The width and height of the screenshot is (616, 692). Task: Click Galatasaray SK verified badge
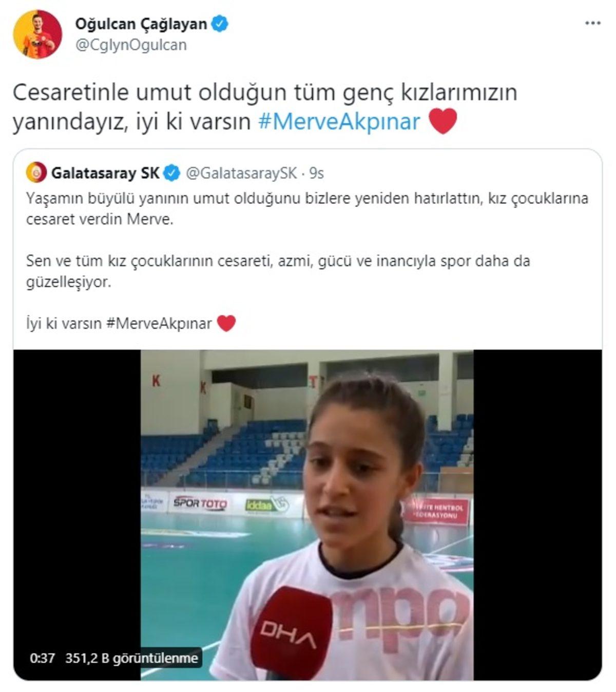coord(171,174)
